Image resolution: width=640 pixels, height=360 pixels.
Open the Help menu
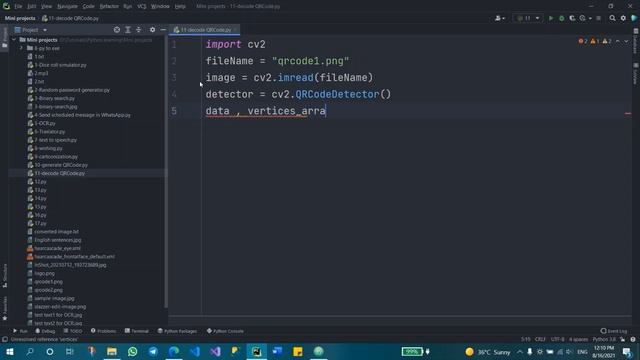(x=180, y=7)
